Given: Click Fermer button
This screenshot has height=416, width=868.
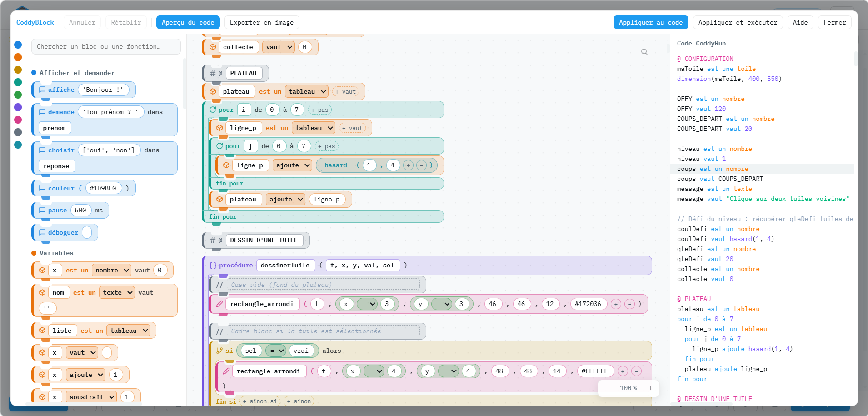Looking at the screenshot, I should click(835, 22).
